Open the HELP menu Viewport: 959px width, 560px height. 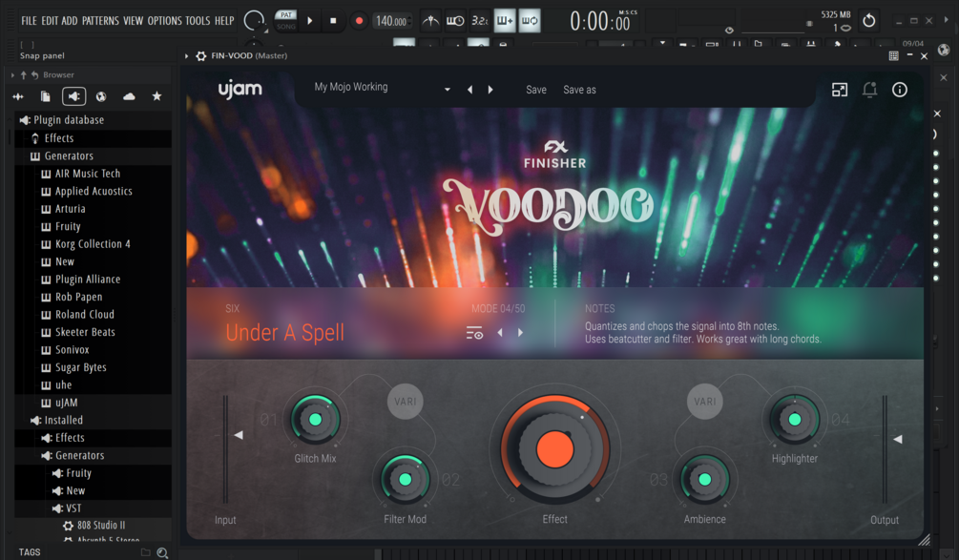[224, 21]
